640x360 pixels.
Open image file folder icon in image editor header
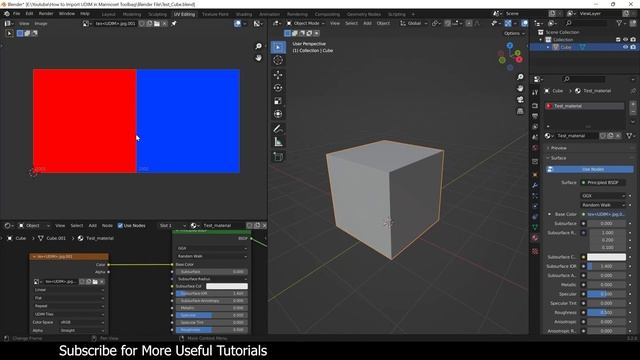157,24
